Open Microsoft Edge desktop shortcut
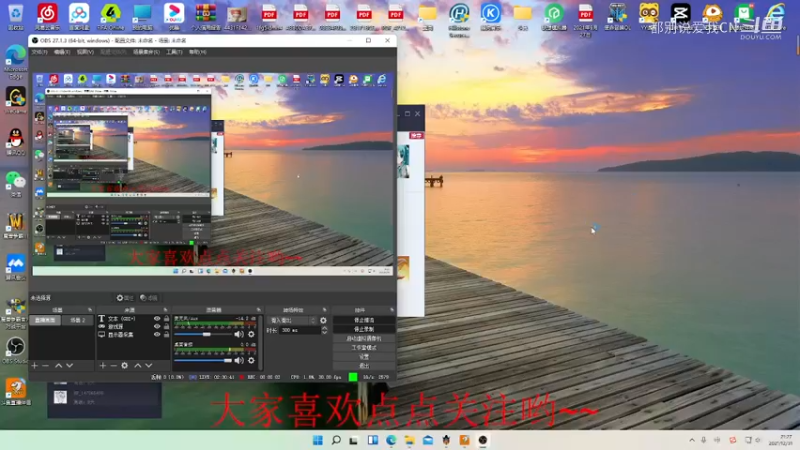Screen dimensions: 800x450 pos(16,61)
